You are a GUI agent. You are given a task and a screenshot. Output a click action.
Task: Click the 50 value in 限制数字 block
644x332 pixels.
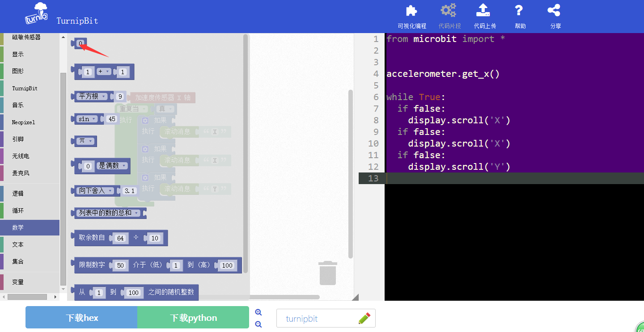click(x=120, y=265)
